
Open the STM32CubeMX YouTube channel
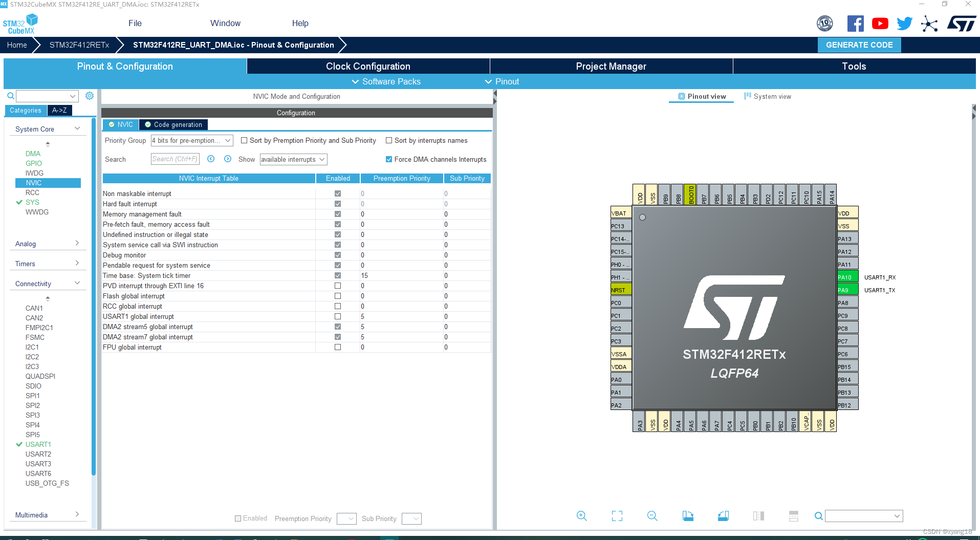click(x=880, y=23)
